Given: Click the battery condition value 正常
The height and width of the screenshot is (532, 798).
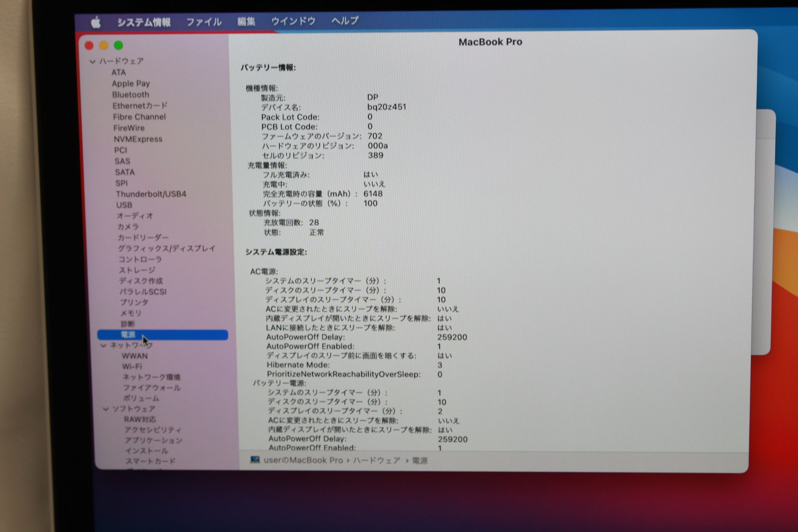Looking at the screenshot, I should 316,232.
